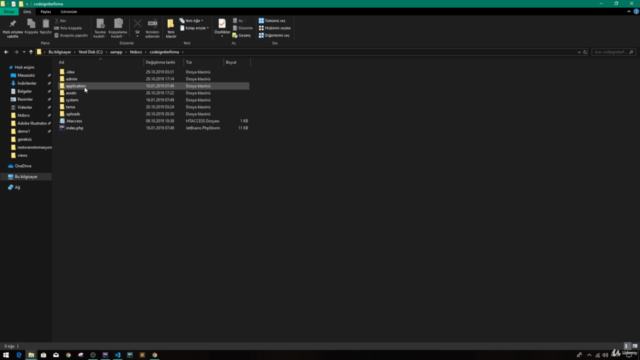Click Yolu kopyala in the ribbon

click(x=68, y=28)
